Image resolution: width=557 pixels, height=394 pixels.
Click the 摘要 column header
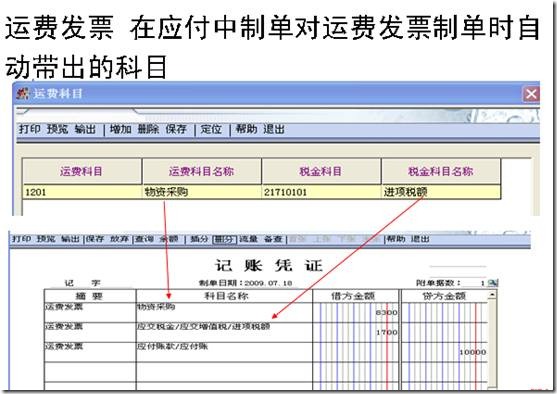tap(90, 296)
